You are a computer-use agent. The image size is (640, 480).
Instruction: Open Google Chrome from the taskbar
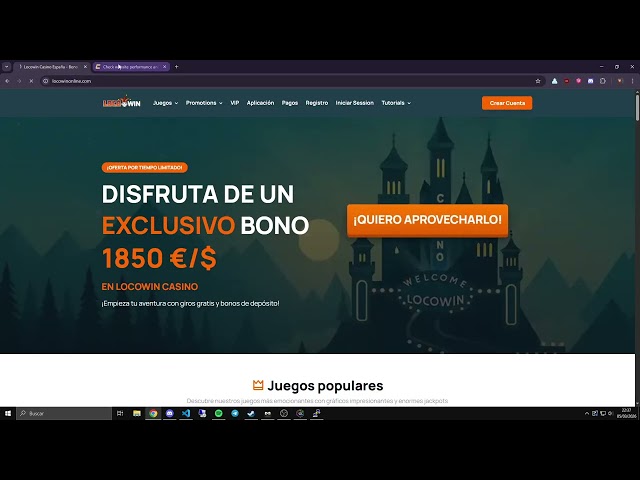click(x=153, y=413)
